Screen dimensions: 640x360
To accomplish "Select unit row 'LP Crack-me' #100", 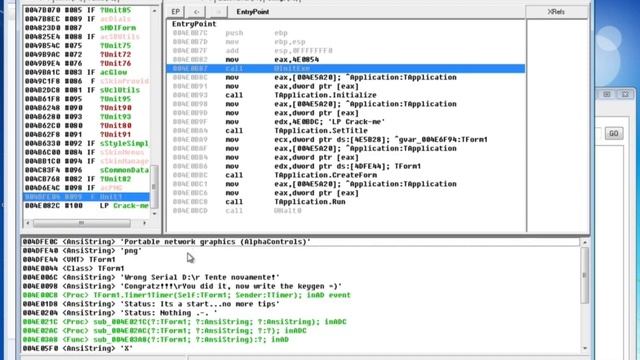I will [87, 206].
